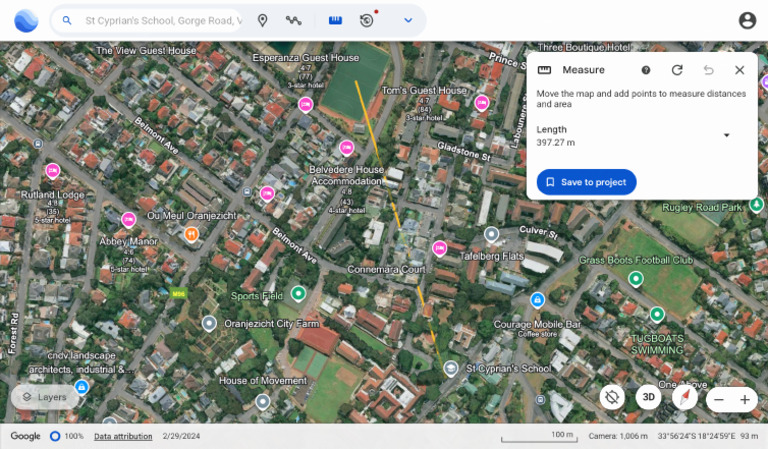Select the Draw path or polygon tool
The height and width of the screenshot is (449, 768).
(x=293, y=21)
